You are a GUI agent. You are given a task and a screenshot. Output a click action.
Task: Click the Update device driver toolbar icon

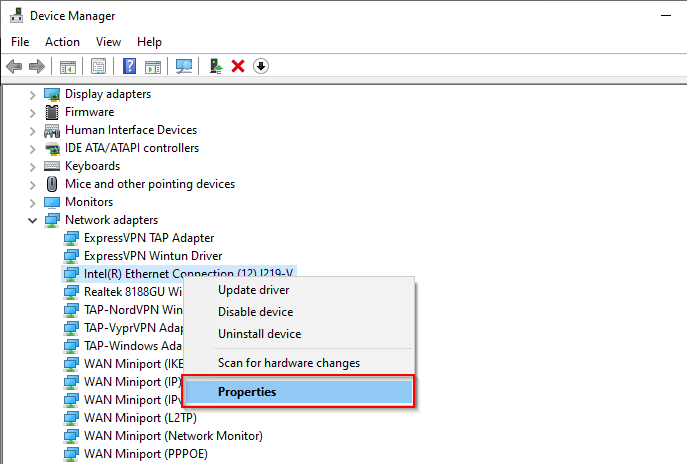(x=215, y=66)
